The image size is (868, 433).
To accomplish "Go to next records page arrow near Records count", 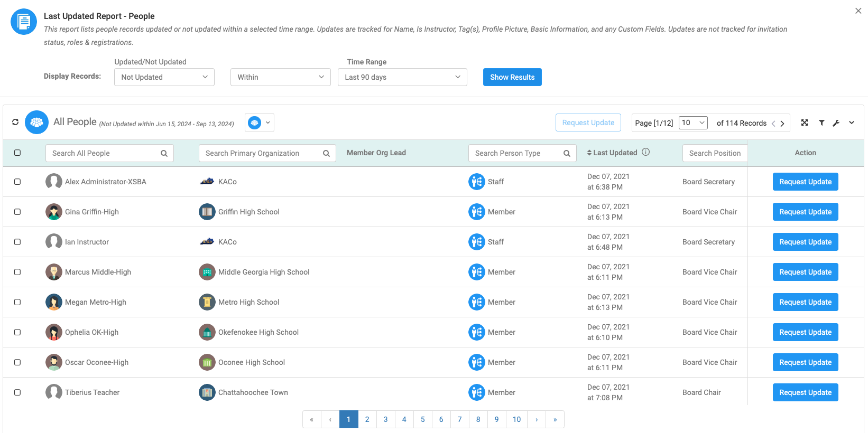I will coord(782,123).
